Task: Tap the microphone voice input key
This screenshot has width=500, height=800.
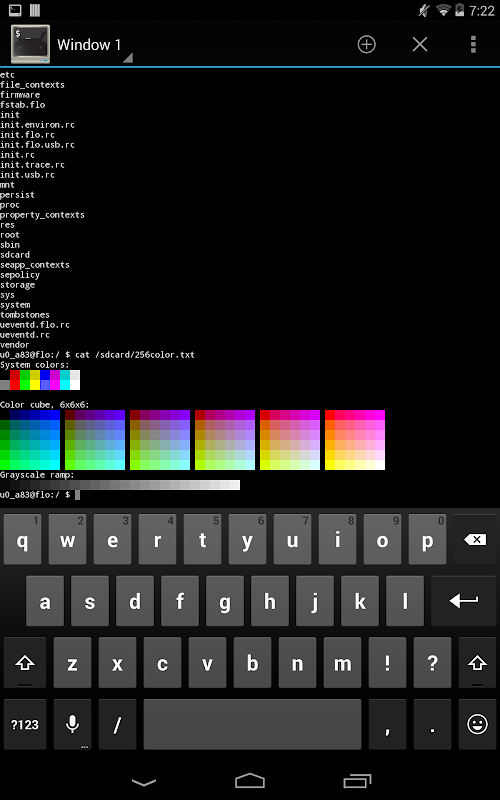Action: [72, 724]
